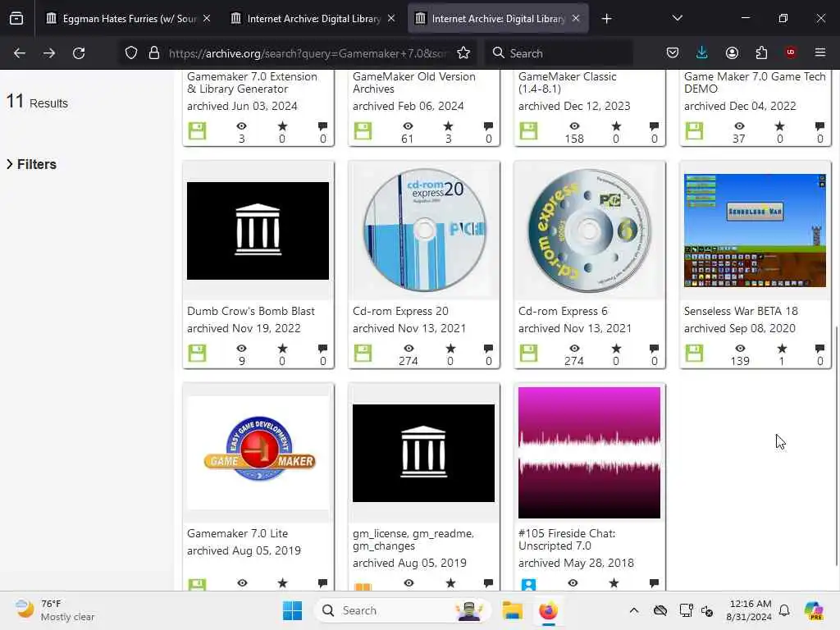Viewport: 840px width, 630px height.
Task: Click the Game Maker logo thumbnail
Action: click(x=258, y=453)
